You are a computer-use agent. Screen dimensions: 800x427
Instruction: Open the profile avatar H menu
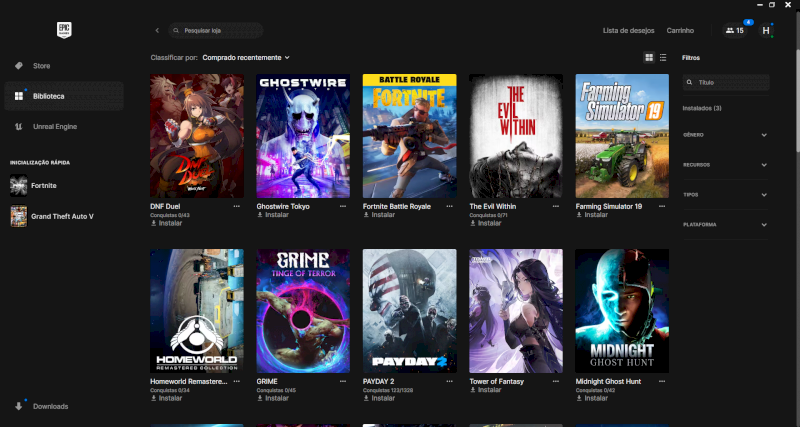(766, 31)
